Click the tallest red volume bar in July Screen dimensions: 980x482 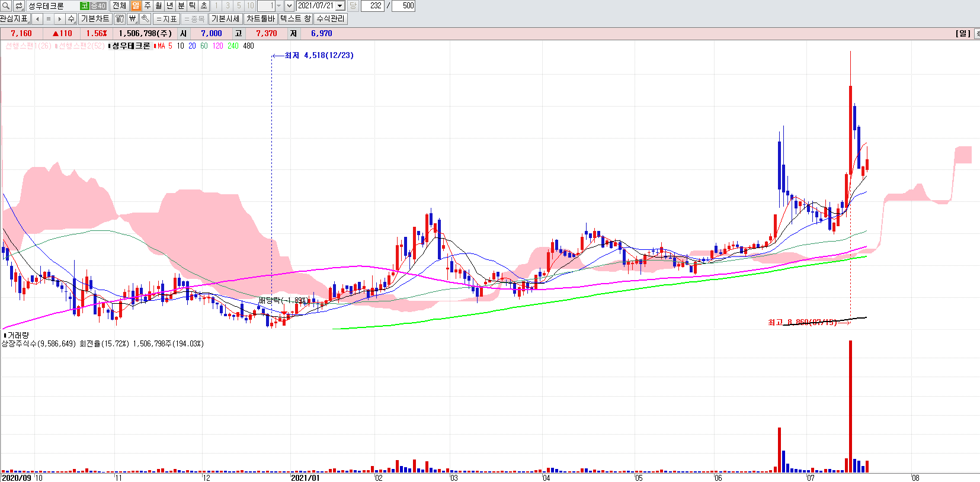pos(850,406)
